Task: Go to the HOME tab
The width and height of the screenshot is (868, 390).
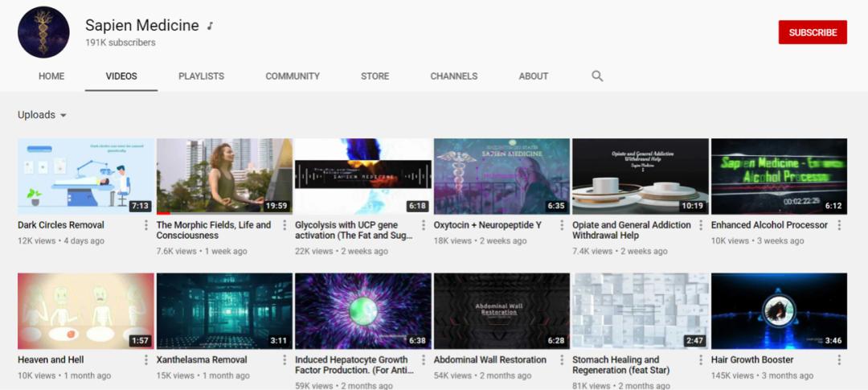Action: (51, 76)
